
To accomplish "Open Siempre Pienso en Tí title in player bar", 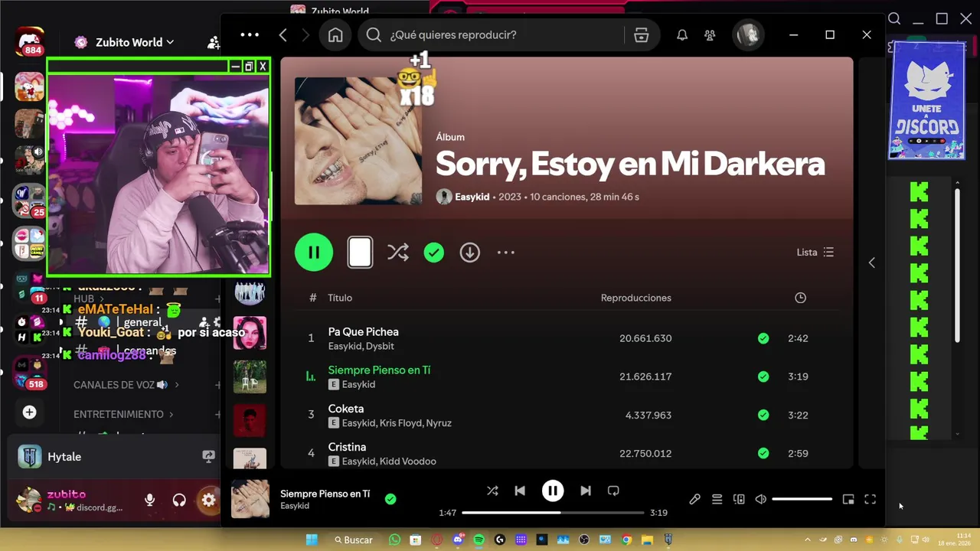I will click(325, 494).
